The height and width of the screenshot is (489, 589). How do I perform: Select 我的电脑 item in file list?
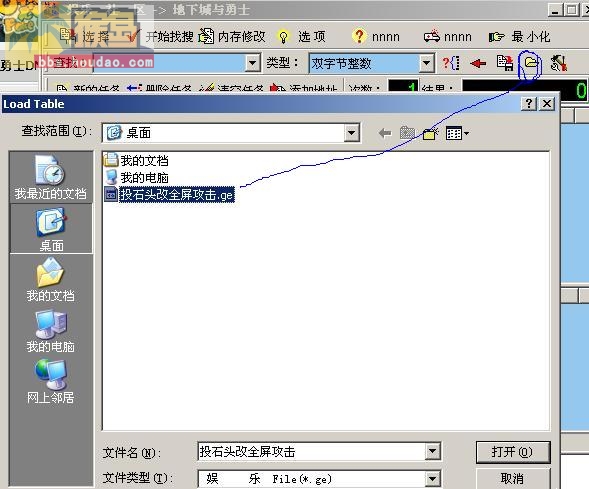136,177
